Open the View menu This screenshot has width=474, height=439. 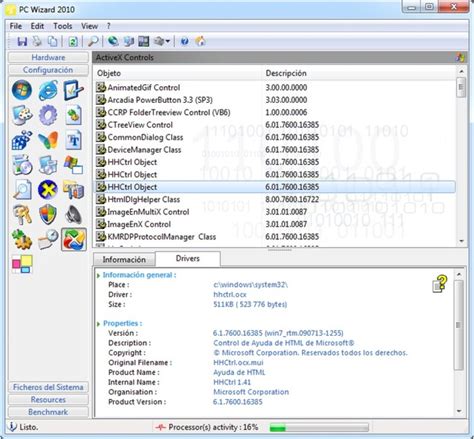click(x=89, y=26)
